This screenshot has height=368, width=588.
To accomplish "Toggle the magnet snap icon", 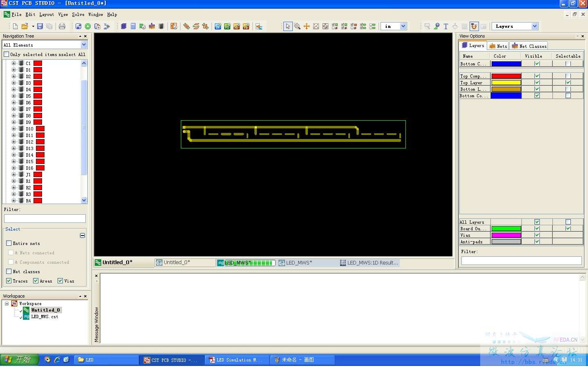I will tap(474, 26).
